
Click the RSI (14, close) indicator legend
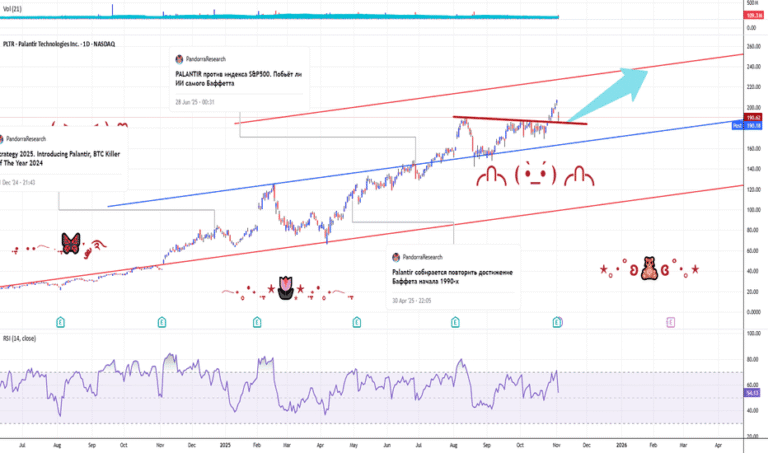pos(20,338)
